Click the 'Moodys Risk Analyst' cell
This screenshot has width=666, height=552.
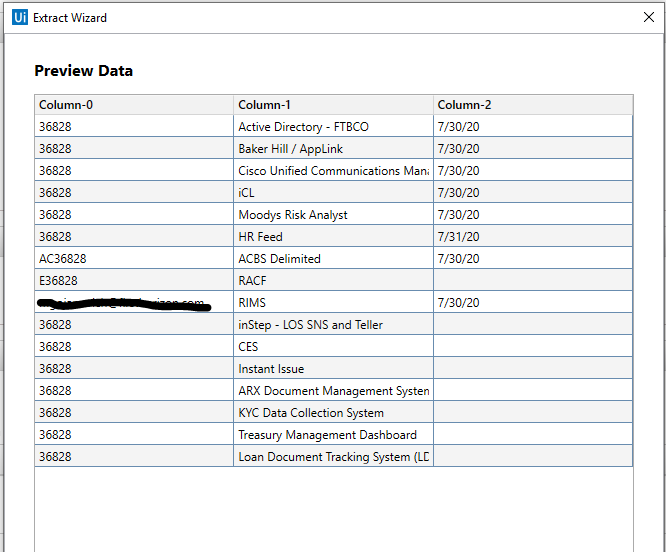[333, 214]
